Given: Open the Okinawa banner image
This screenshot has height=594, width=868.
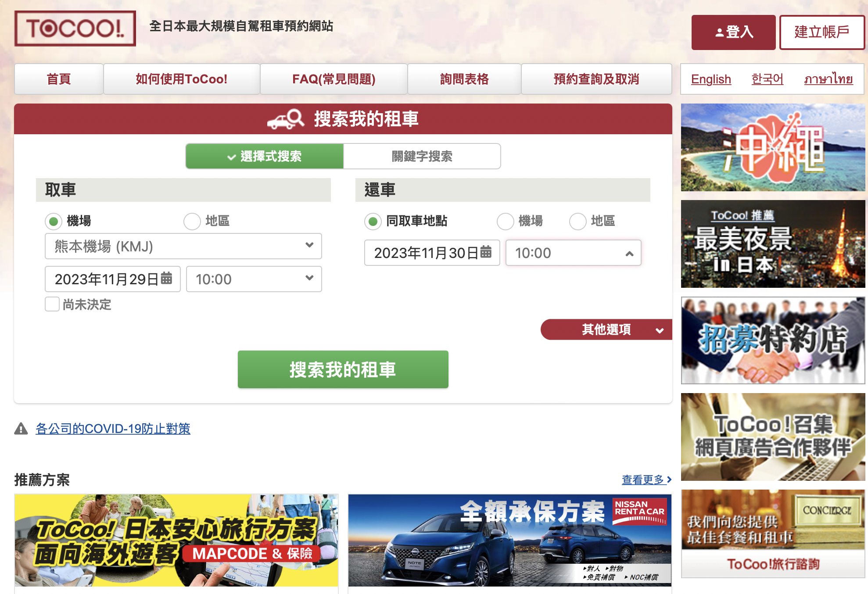Looking at the screenshot, I should click(773, 147).
